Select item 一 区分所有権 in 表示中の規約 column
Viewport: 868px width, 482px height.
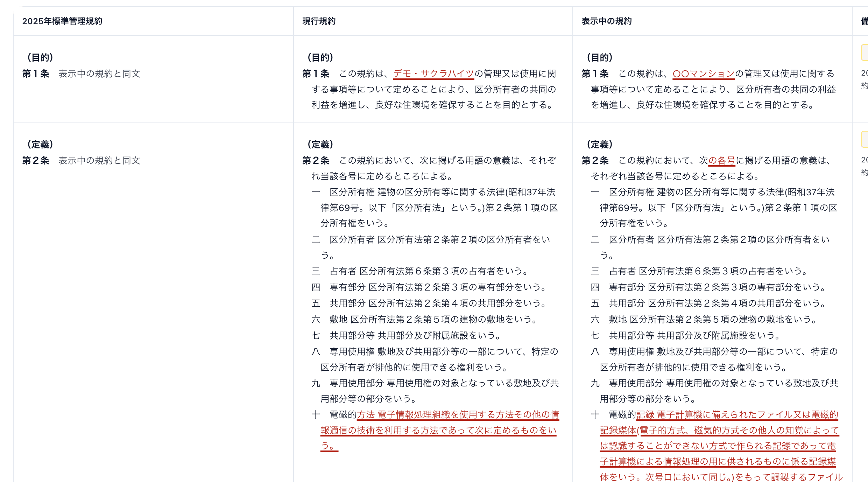714,208
